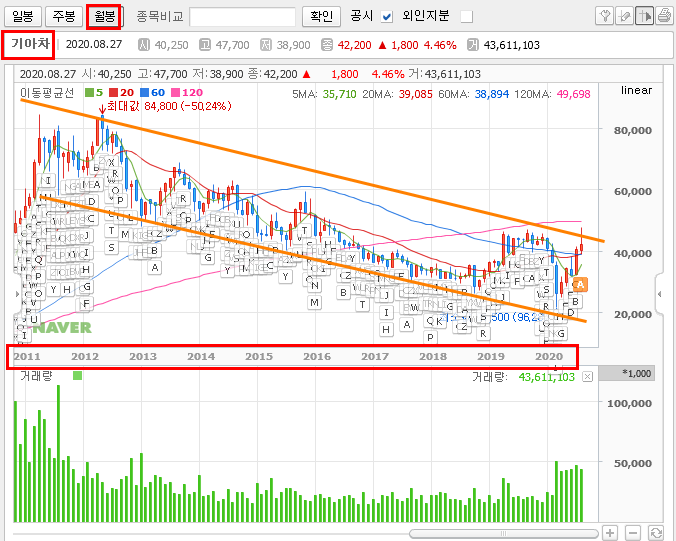Open the chart settings wrench tool
Viewport: 676px width, 541px height.
[604, 16]
